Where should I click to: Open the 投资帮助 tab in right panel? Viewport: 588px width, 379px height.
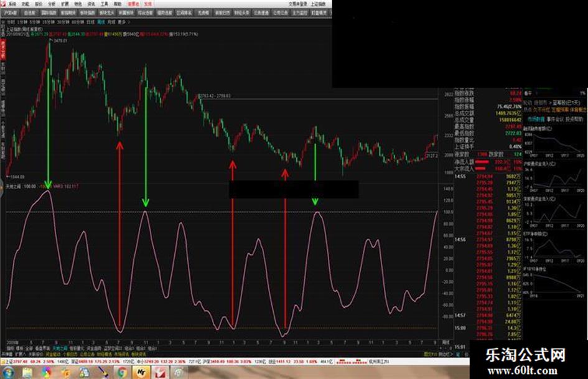(575, 119)
